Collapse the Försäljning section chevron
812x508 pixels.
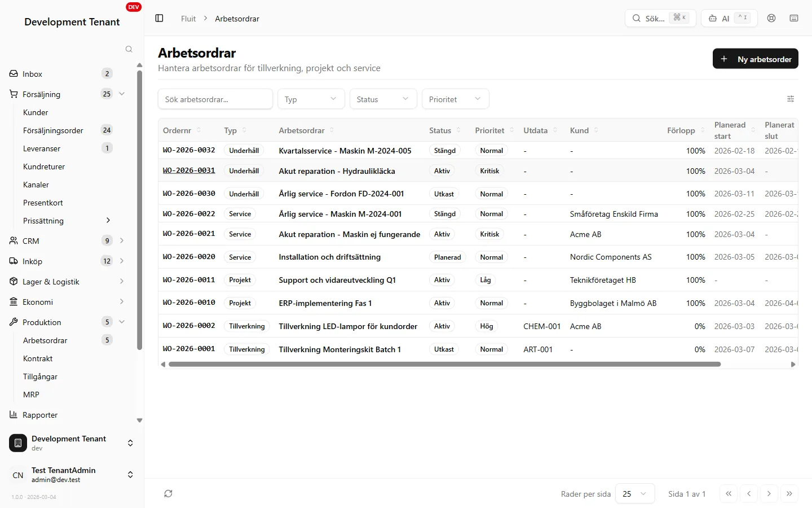click(x=122, y=94)
